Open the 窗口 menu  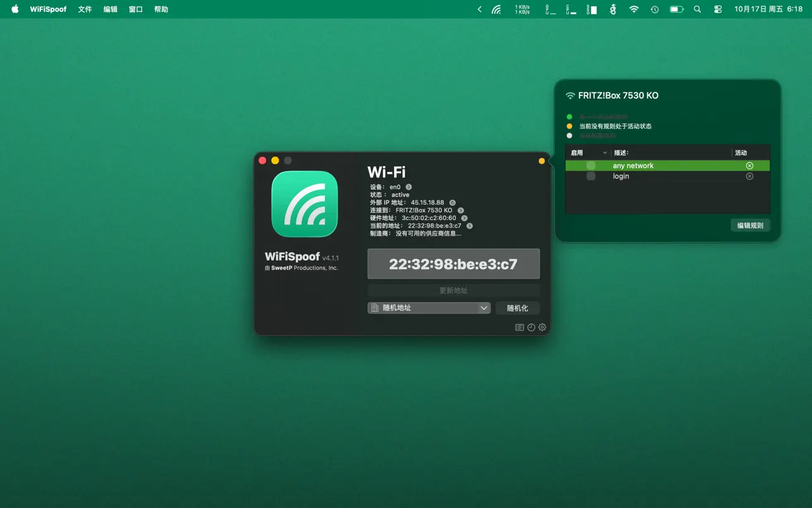point(135,9)
